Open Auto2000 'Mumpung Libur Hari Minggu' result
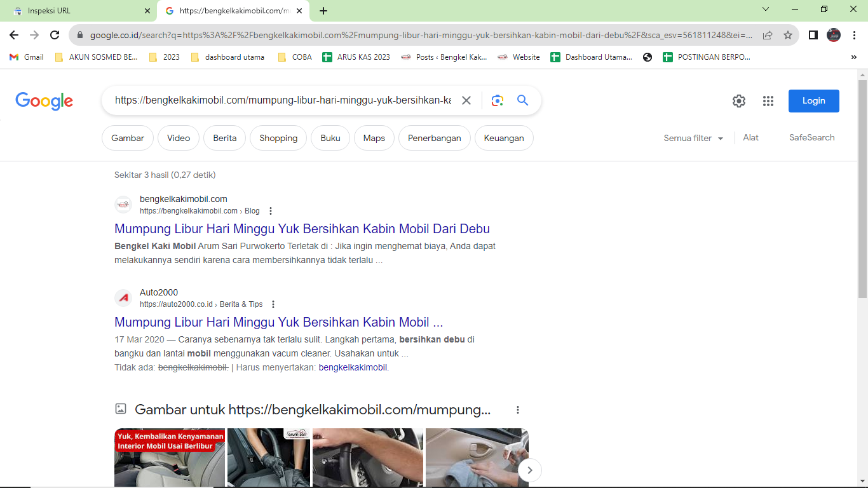Viewport: 868px width, 488px height. point(278,322)
